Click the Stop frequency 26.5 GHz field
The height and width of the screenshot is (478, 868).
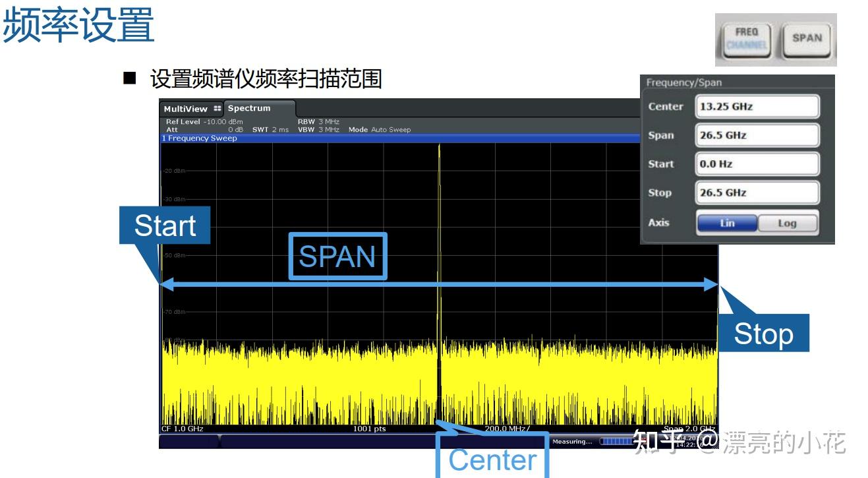point(757,193)
